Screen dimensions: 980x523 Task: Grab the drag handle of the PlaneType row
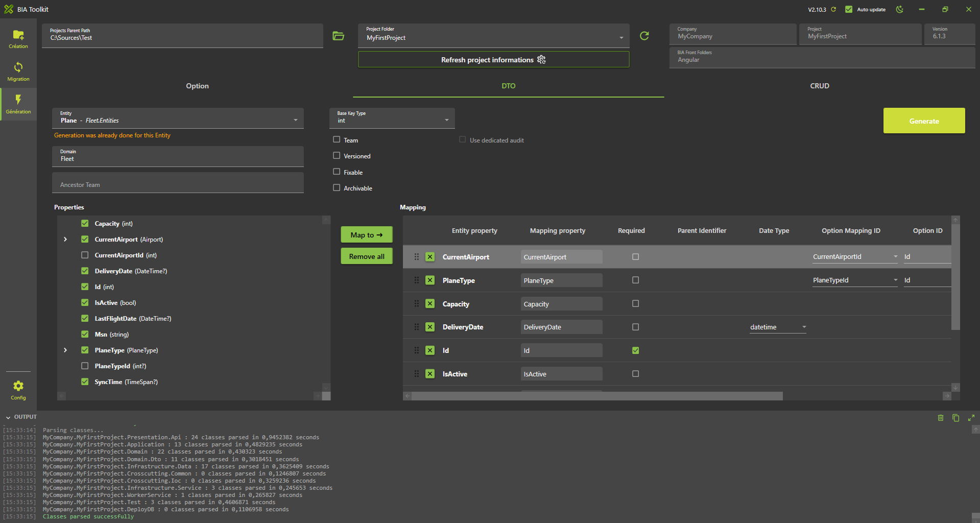[x=417, y=280]
